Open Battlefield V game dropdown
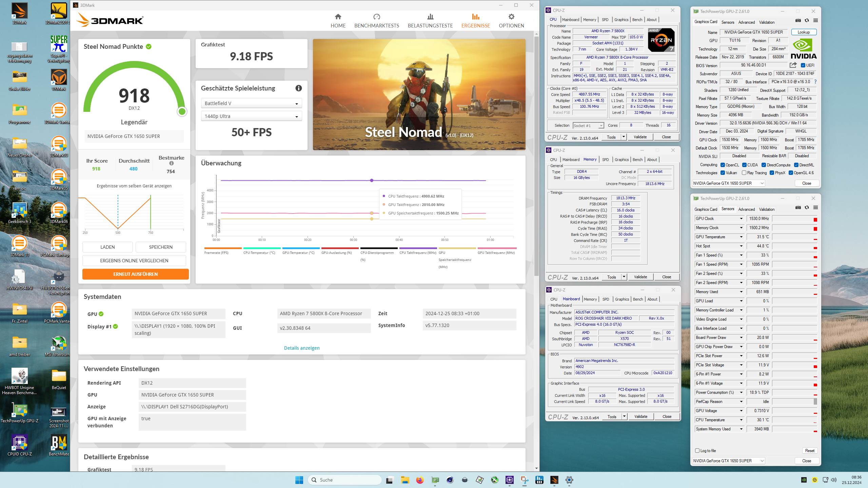 point(251,103)
